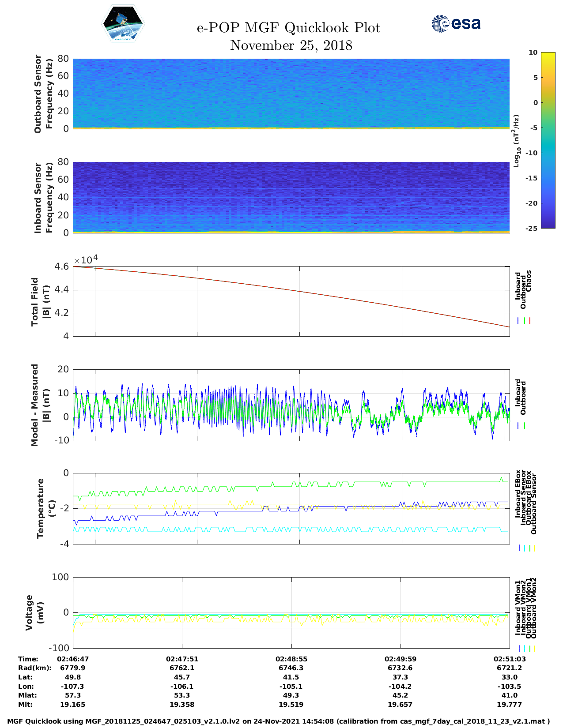Click the Model - Measured legend line markers
Image resolution: width=563 pixels, height=728 pixels.
click(521, 426)
